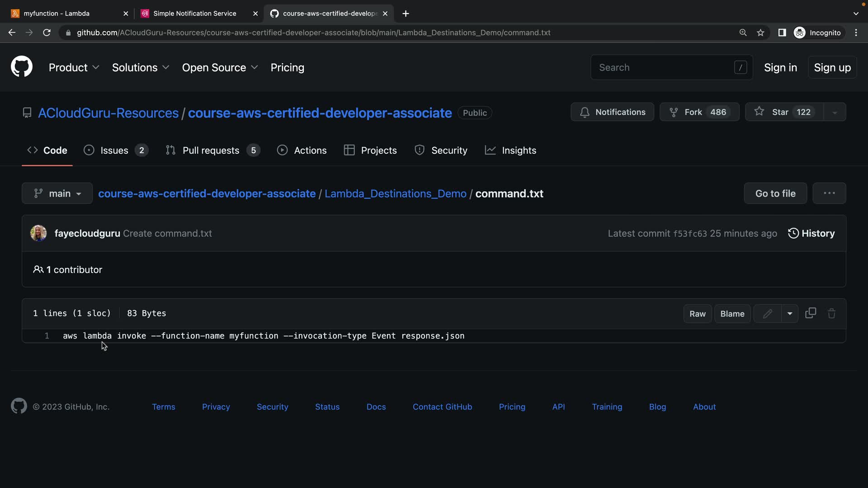The width and height of the screenshot is (868, 488).
Task: Bookmark page with star icon
Action: tap(761, 33)
